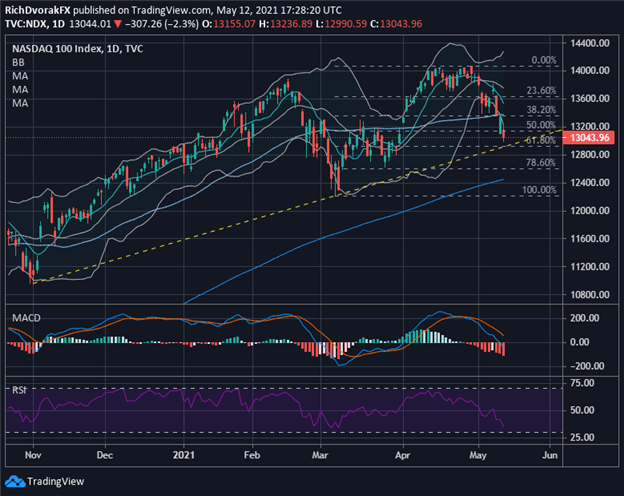
Task: Click the 13600.00 price axis label
Action: 590,98
